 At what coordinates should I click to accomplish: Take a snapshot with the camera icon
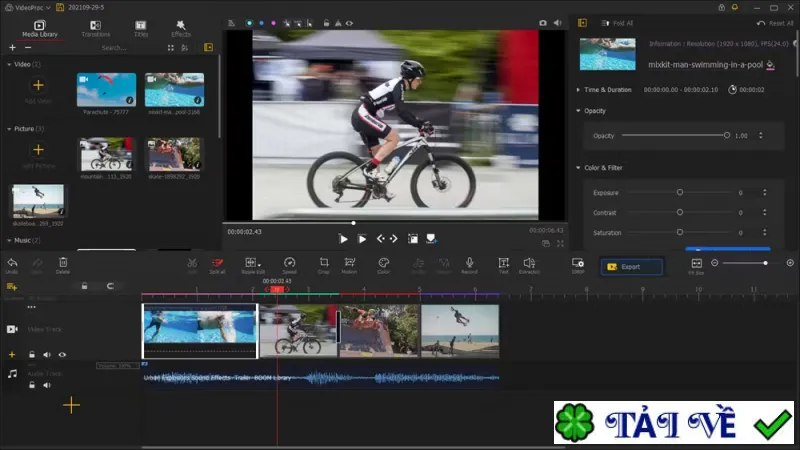(543, 23)
